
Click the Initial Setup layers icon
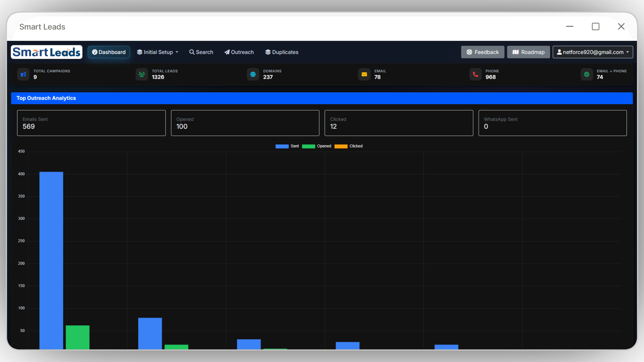(140, 52)
